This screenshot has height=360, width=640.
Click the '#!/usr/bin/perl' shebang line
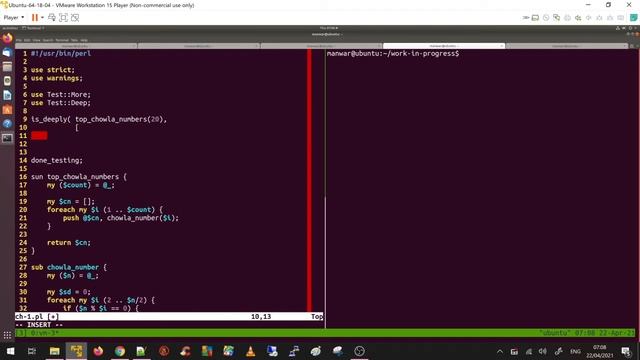tap(61, 53)
